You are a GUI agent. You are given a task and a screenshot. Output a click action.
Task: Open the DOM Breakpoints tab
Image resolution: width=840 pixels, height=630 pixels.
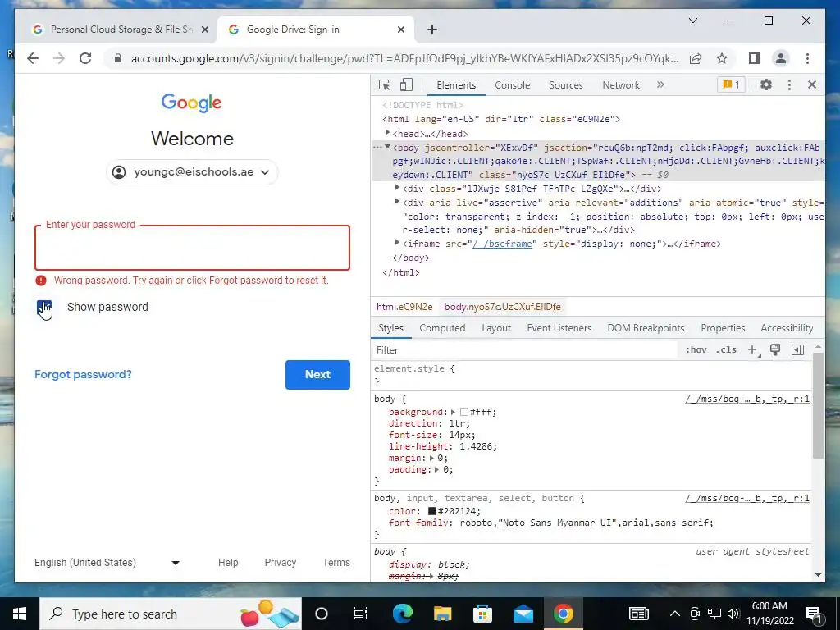[x=646, y=328]
